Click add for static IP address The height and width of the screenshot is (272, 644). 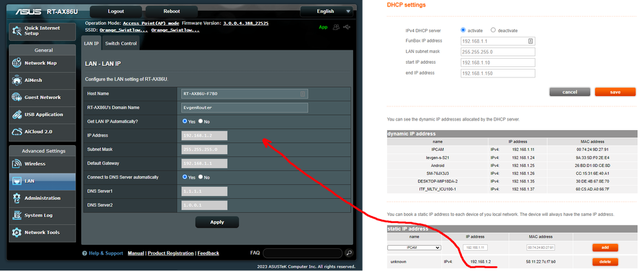tap(605, 248)
